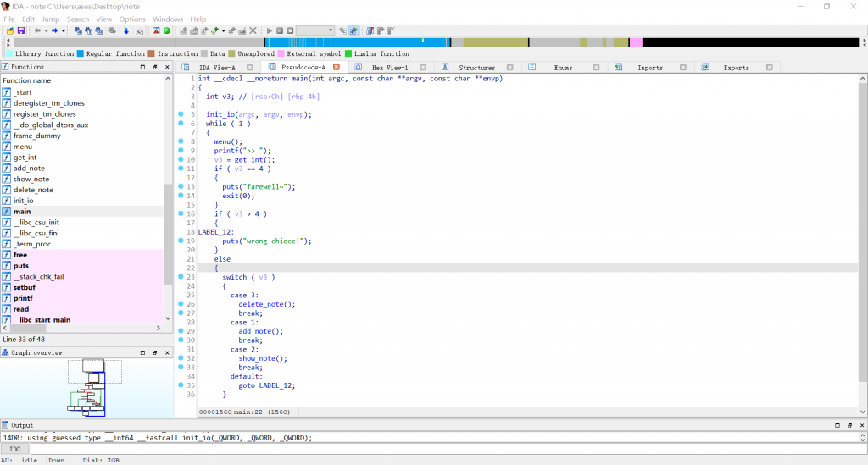The image size is (868, 465).
Task: Click the IDC command button
Action: [15, 449]
